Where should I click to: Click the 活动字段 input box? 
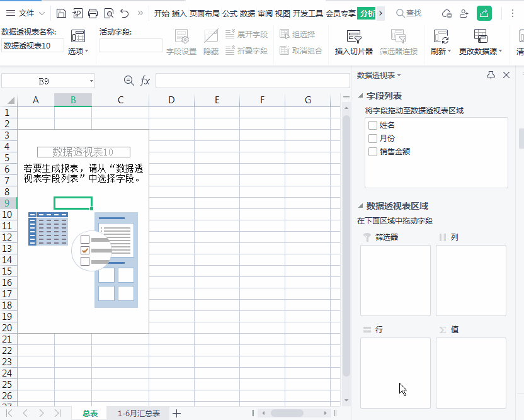tap(130, 45)
